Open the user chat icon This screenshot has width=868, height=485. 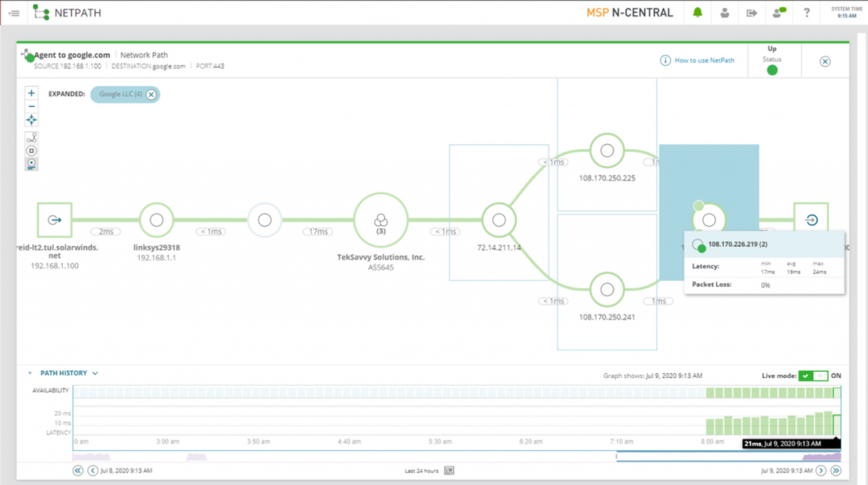pyautogui.click(x=779, y=12)
